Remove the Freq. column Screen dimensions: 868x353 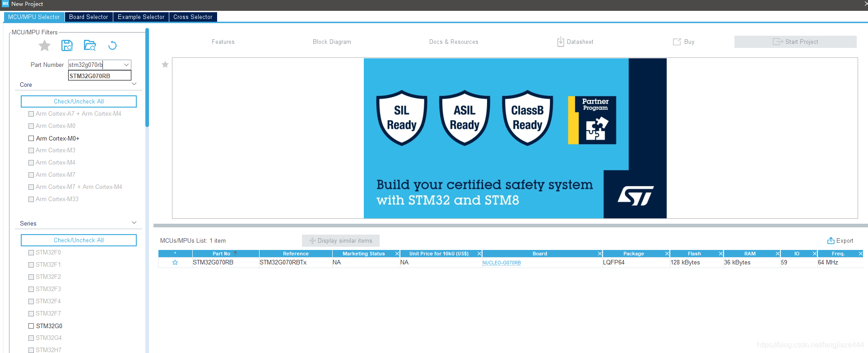tap(861, 254)
